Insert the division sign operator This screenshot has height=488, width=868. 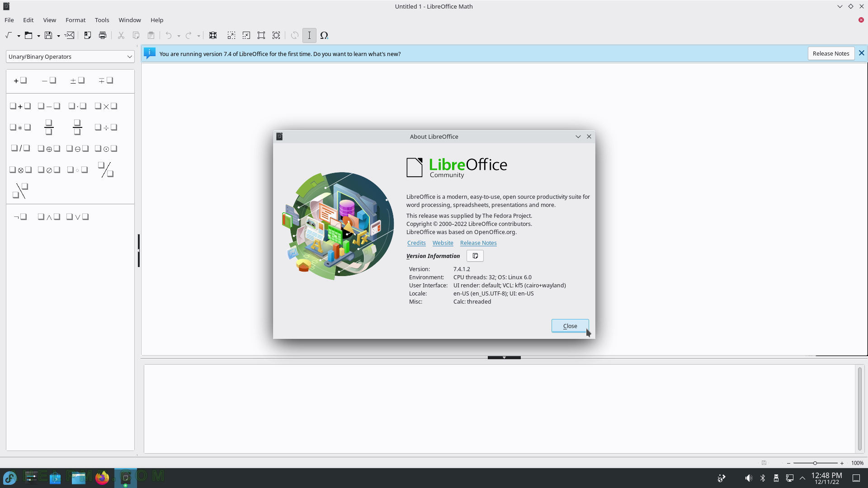click(x=106, y=127)
